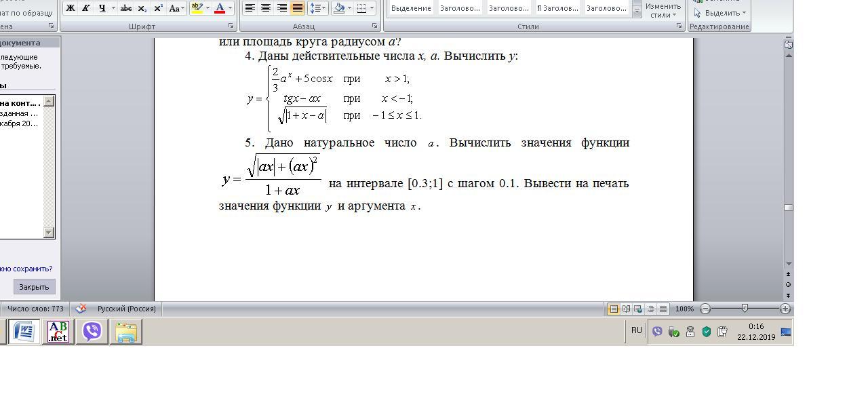Switch to full screen reading view
The height and width of the screenshot is (407, 868).
click(x=626, y=309)
